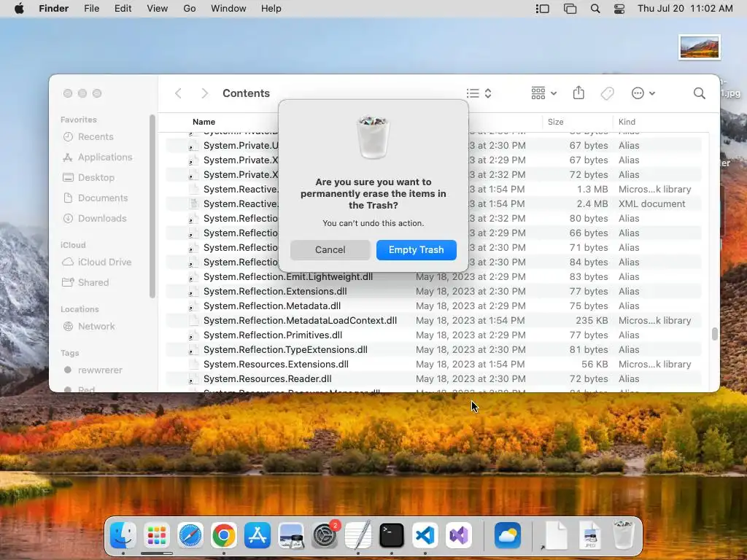Open Visual Studio from the Dock

click(x=459, y=536)
